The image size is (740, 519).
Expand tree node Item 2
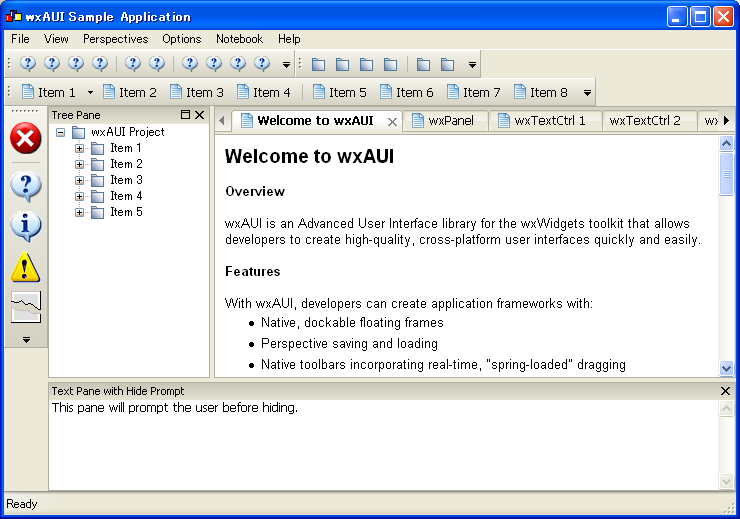click(x=79, y=164)
